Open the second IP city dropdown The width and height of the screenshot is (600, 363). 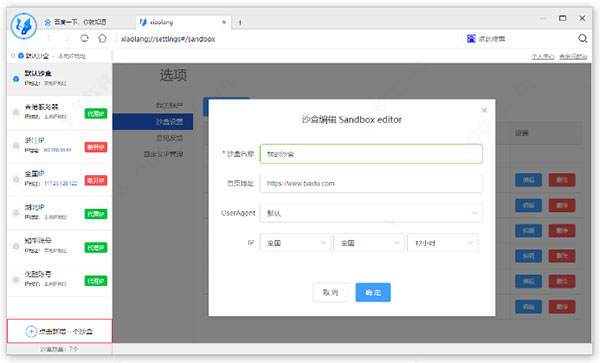pos(368,243)
